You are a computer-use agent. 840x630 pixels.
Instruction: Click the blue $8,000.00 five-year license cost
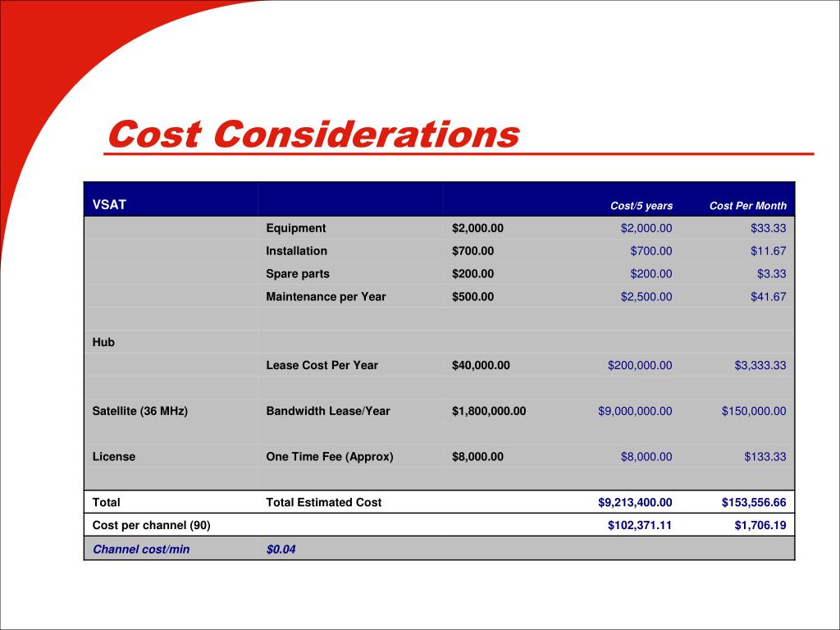coord(646,456)
